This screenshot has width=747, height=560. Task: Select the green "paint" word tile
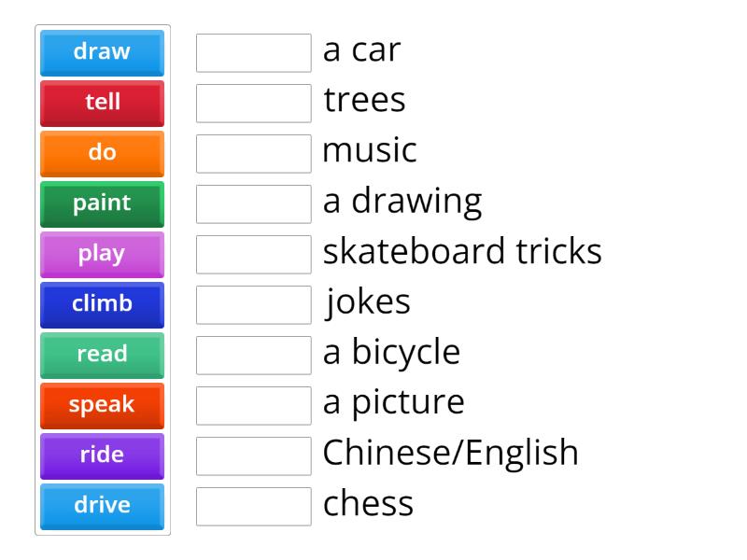point(103,203)
